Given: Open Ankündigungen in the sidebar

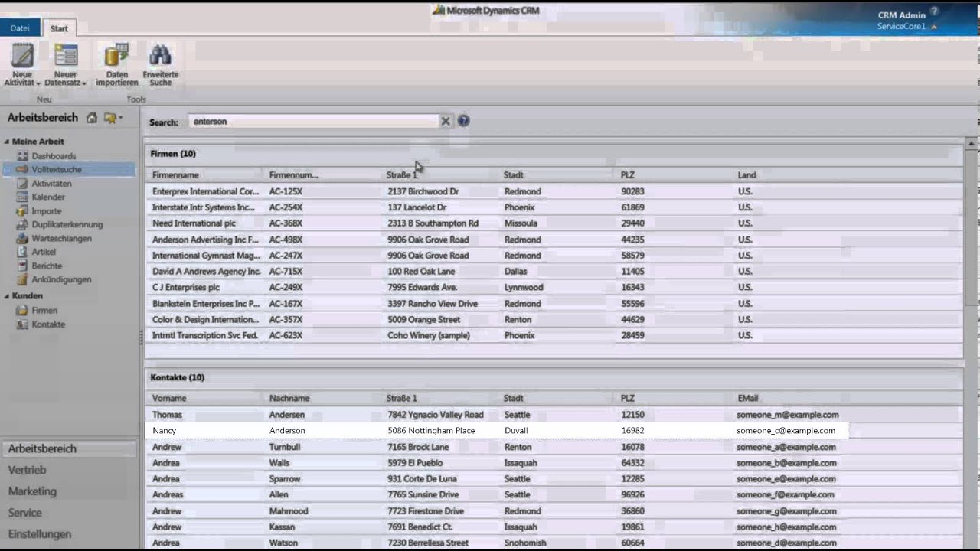Looking at the screenshot, I should click(61, 280).
